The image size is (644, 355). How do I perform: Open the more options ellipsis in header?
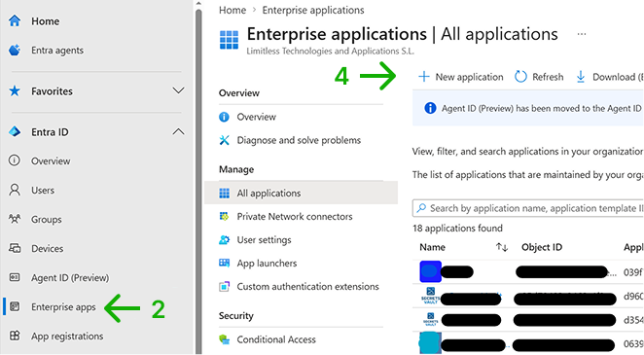click(582, 34)
